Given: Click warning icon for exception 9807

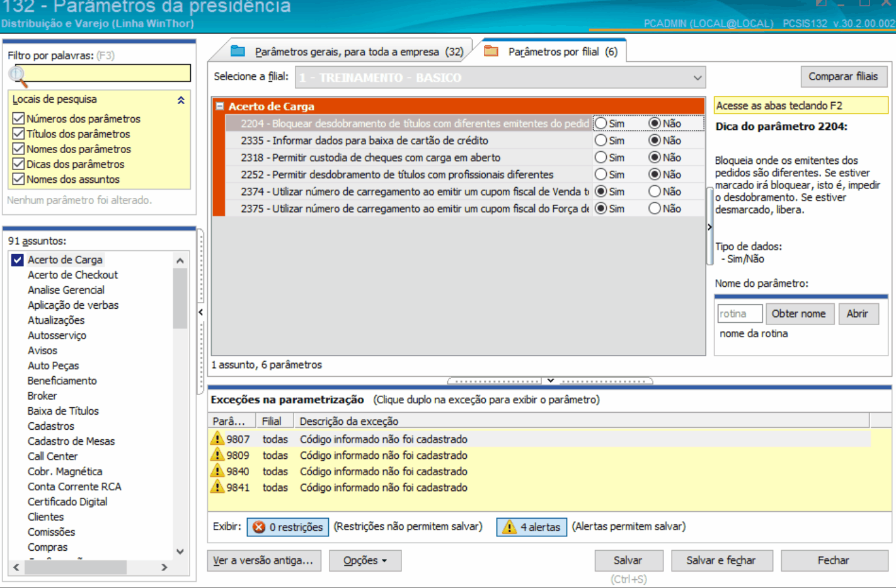Looking at the screenshot, I should point(217,439).
